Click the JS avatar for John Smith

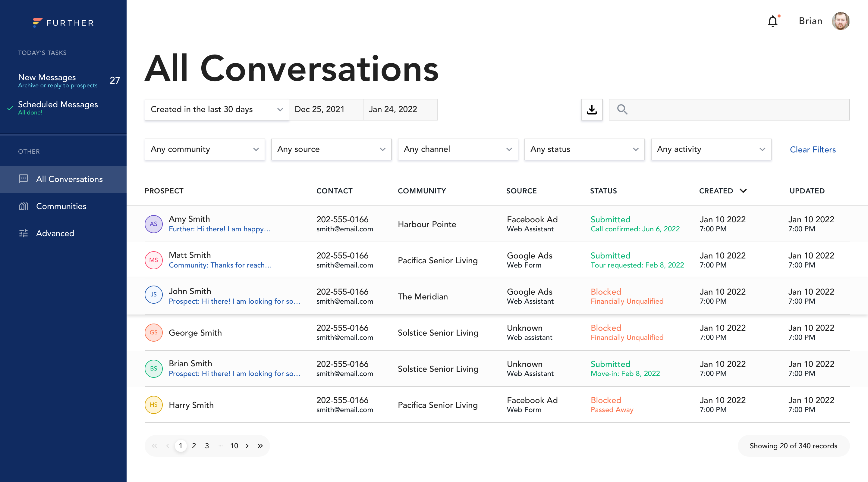[x=154, y=294]
